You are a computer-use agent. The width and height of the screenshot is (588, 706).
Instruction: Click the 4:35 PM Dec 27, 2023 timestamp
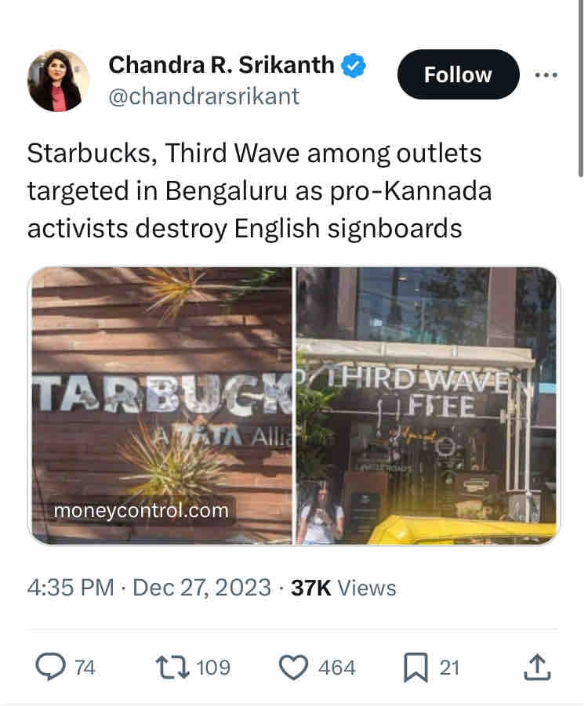pos(149,588)
